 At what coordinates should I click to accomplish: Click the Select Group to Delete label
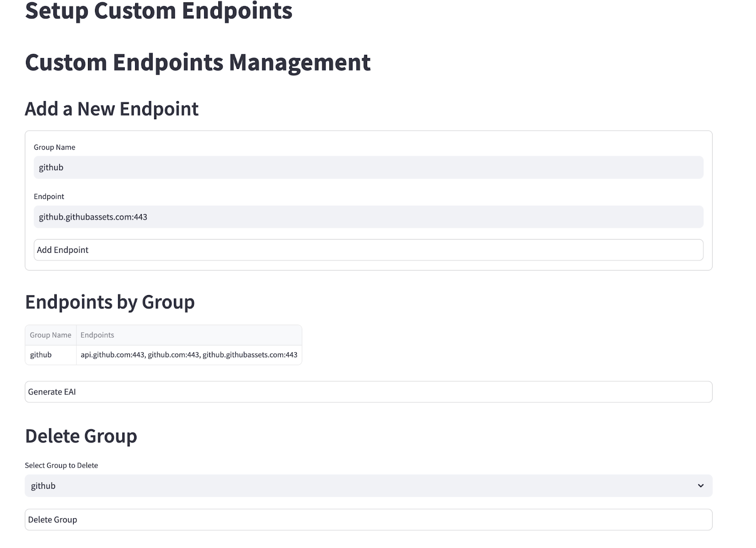61,465
